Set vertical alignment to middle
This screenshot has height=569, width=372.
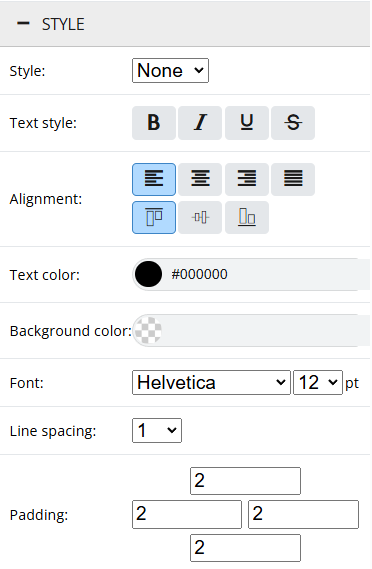point(200,217)
